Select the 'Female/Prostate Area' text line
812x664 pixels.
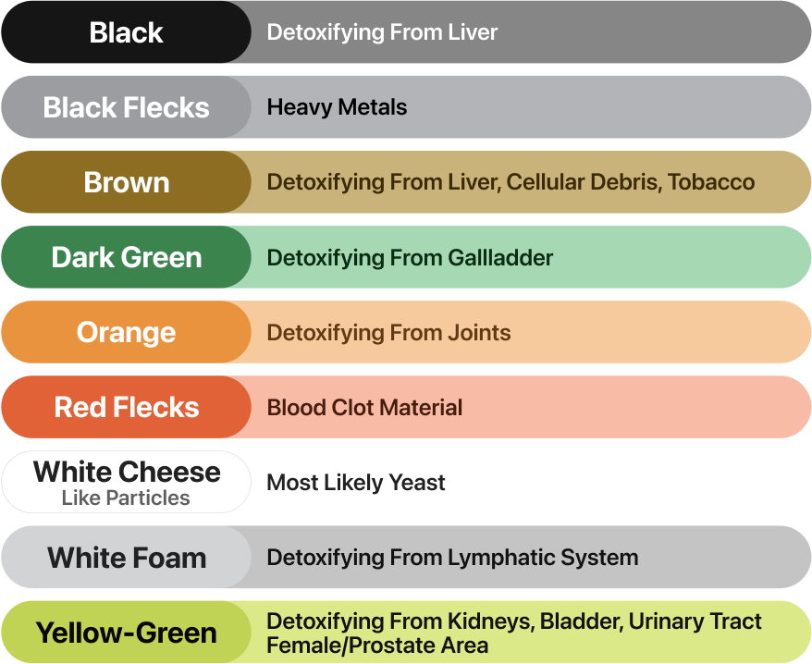(x=376, y=645)
